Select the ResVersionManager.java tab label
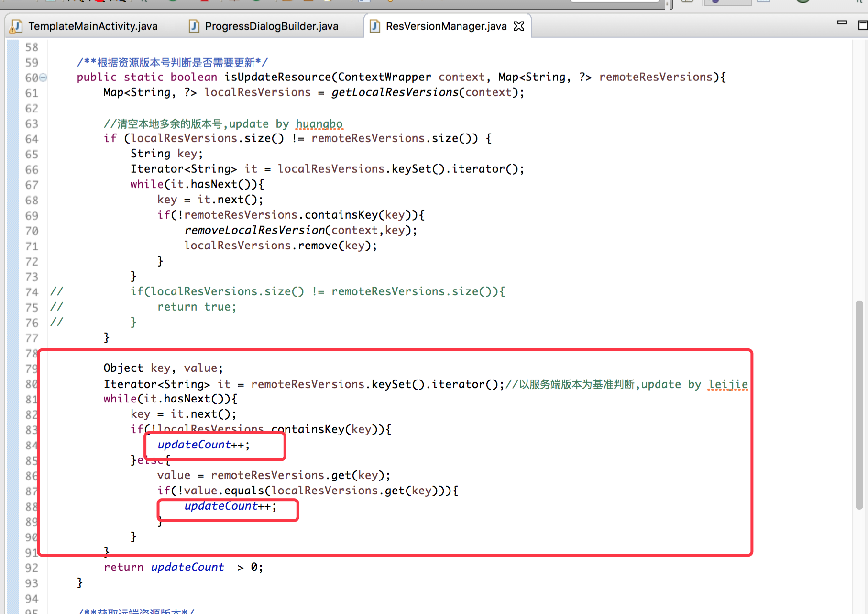Viewport: 868px width, 614px height. (446, 26)
